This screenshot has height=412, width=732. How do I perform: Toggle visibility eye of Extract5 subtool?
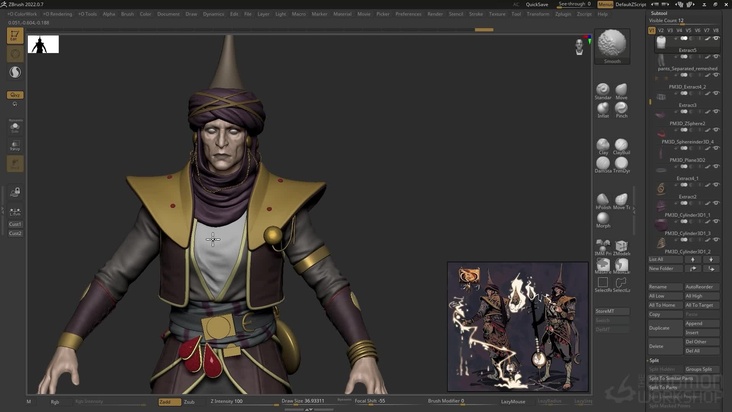tap(716, 39)
